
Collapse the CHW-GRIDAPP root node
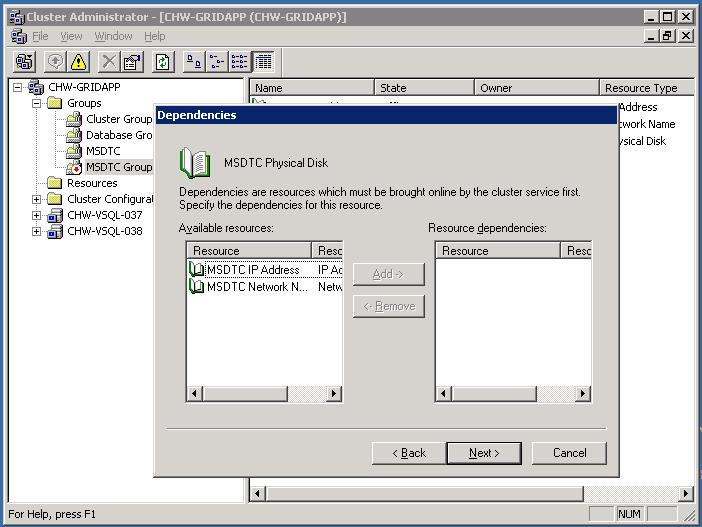17,87
